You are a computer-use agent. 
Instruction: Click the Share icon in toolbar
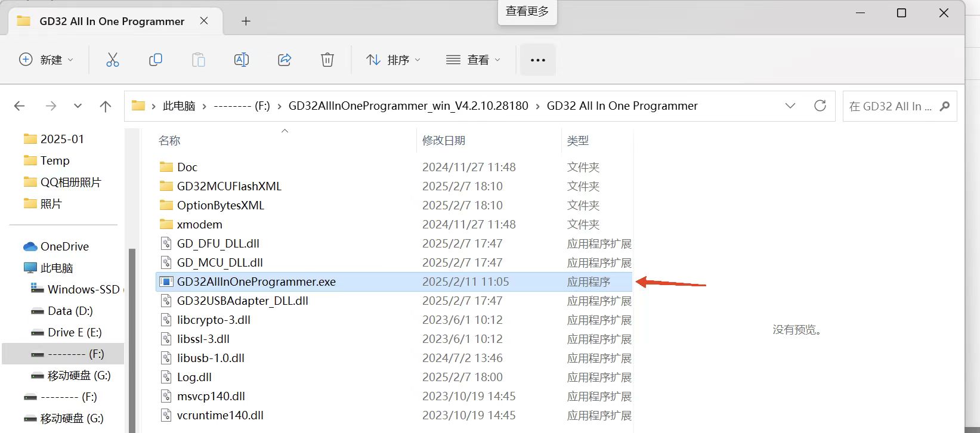pyautogui.click(x=285, y=60)
